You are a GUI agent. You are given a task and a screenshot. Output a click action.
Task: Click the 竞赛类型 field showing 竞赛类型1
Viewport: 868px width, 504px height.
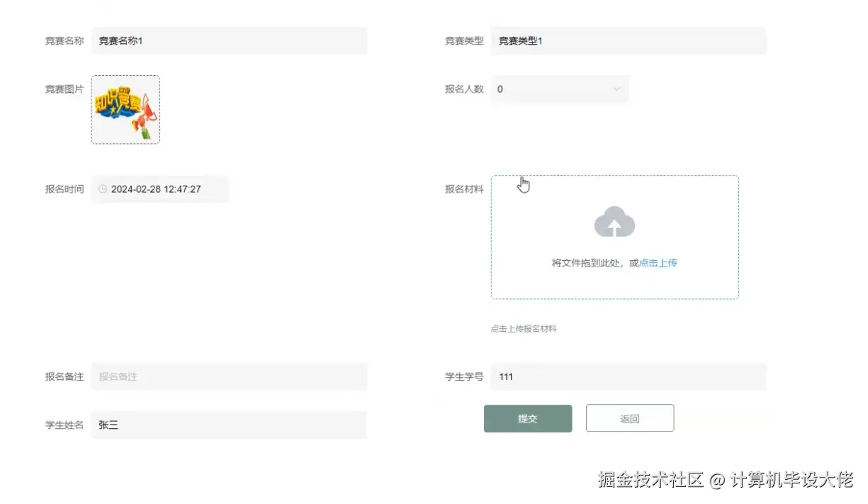(x=629, y=40)
